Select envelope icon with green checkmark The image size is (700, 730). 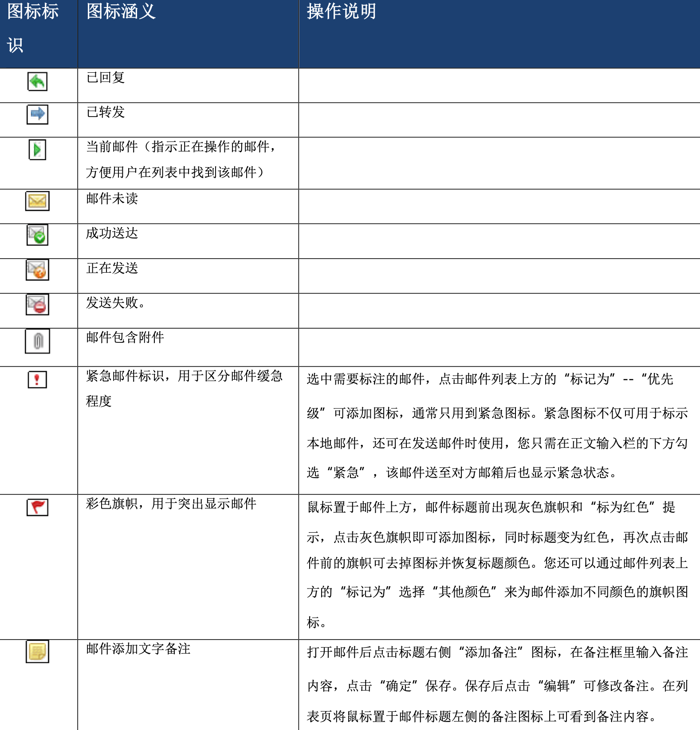coord(37,235)
